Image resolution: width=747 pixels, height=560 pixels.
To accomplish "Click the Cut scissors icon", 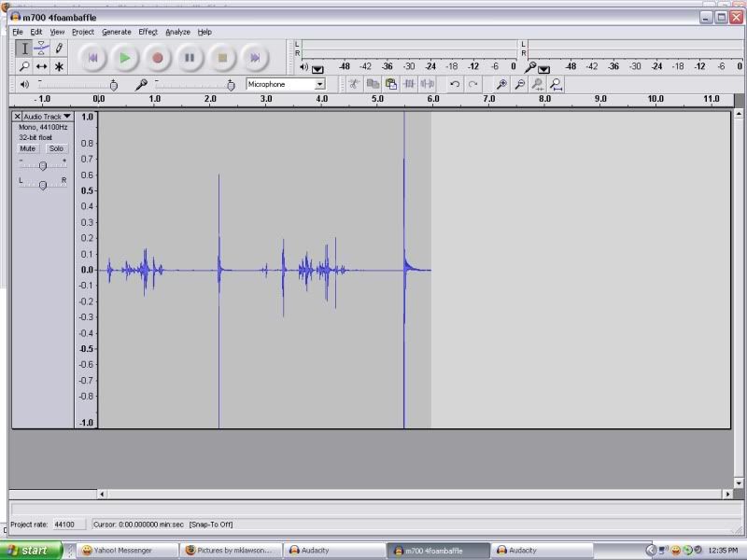I will pyautogui.click(x=354, y=84).
